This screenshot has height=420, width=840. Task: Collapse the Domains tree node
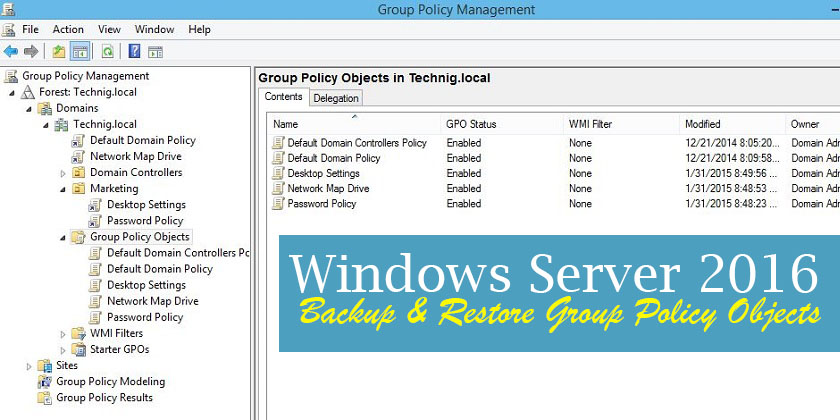[x=29, y=109]
